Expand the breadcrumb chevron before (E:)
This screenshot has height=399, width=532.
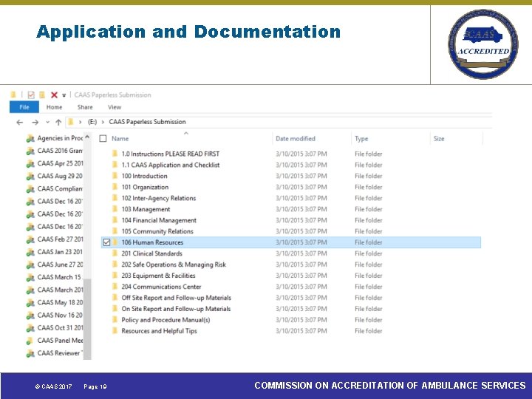coord(80,122)
